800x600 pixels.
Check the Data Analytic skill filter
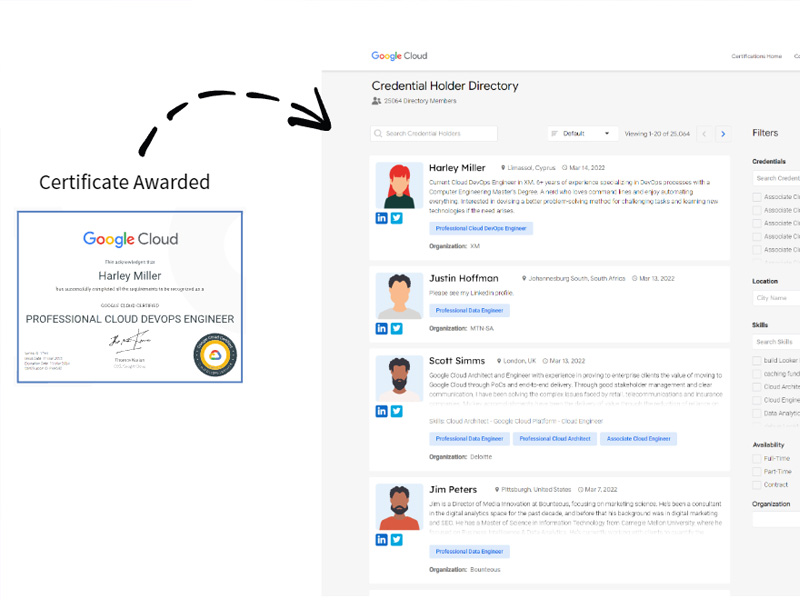click(757, 414)
